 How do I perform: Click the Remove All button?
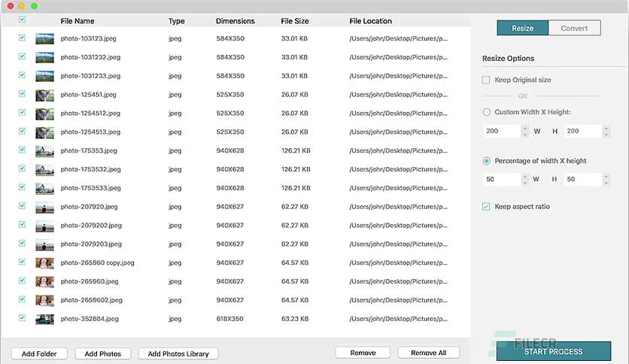click(428, 353)
